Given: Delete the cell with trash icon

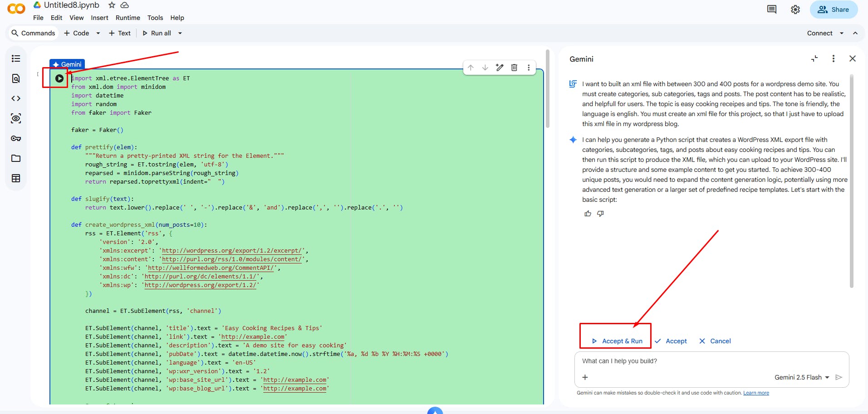Looking at the screenshot, I should pos(514,68).
